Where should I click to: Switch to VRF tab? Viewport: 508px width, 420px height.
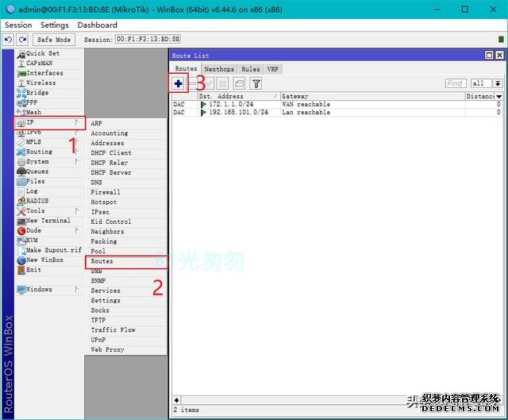click(273, 69)
